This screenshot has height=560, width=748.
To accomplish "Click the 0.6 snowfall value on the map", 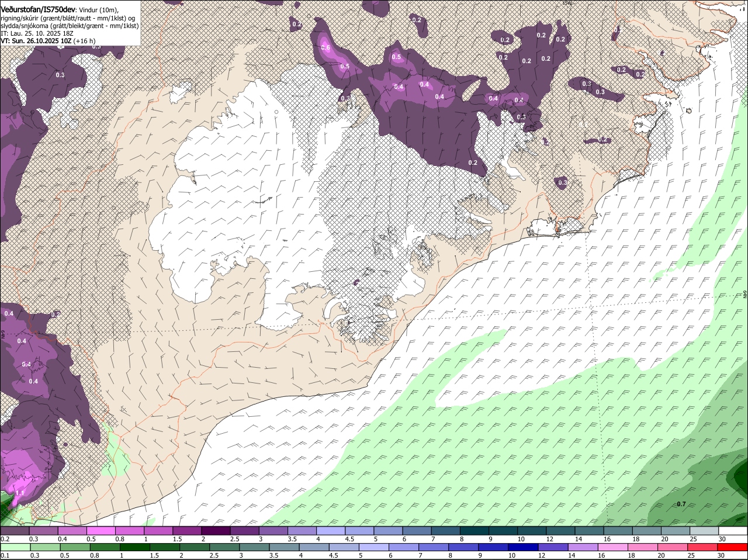I will point(325,47).
